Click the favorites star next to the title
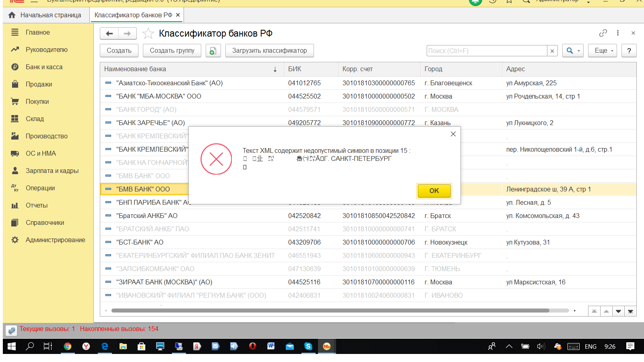The height and width of the screenshot is (362, 644). pos(148,33)
